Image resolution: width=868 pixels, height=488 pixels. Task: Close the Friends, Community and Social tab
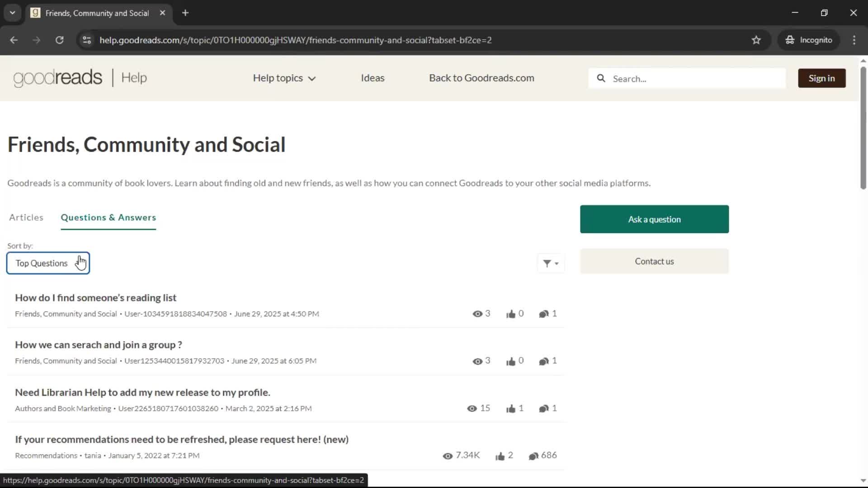coord(162,13)
